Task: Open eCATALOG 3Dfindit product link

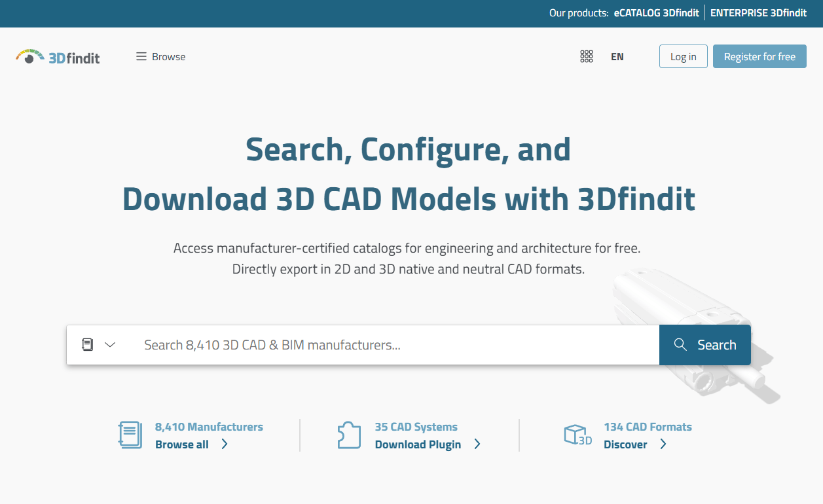Action: pos(657,12)
